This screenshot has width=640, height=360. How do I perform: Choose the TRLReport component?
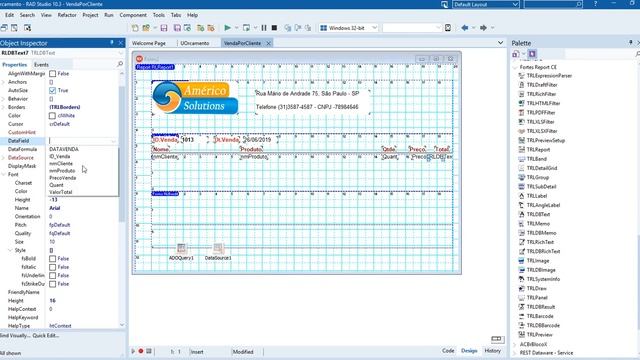tap(538, 149)
